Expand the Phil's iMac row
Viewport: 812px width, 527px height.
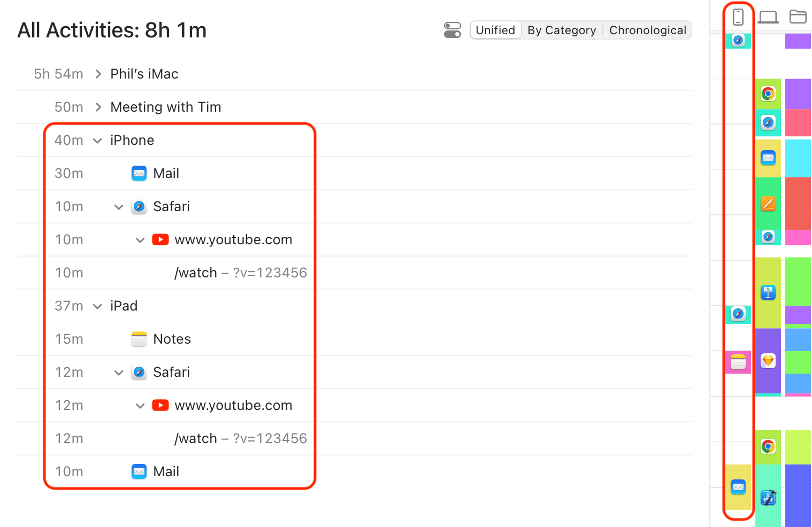coord(98,74)
